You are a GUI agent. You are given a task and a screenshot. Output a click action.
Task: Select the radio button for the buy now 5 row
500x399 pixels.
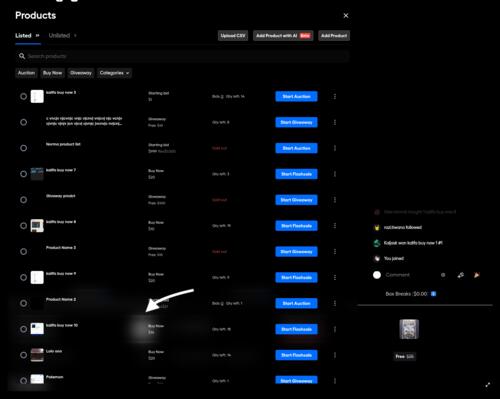tap(23, 96)
